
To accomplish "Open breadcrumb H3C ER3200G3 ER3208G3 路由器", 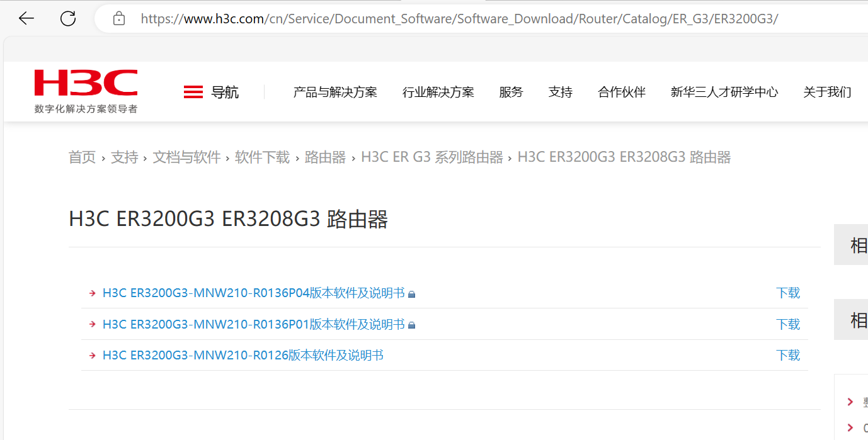I will coord(624,157).
